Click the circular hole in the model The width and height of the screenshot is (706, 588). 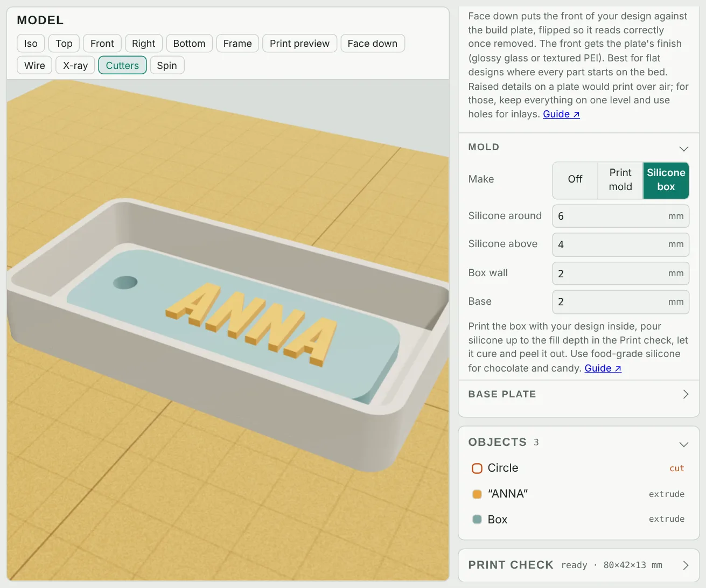pyautogui.click(x=125, y=282)
